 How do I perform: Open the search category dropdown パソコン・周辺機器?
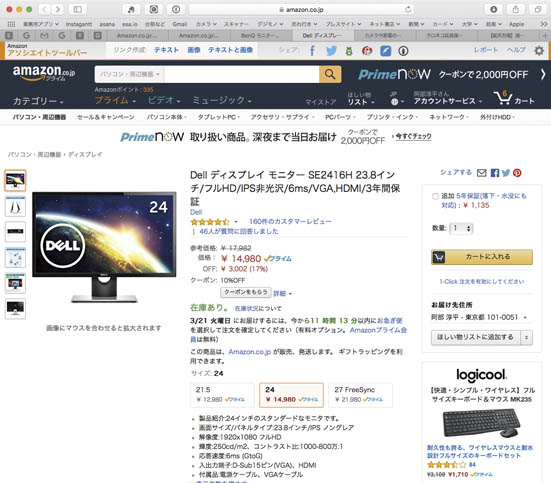[129, 74]
